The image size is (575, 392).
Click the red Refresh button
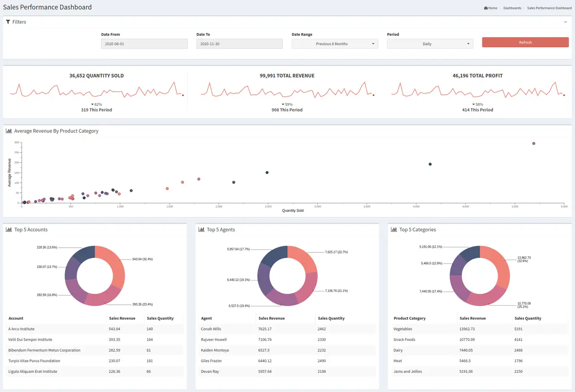tap(526, 42)
